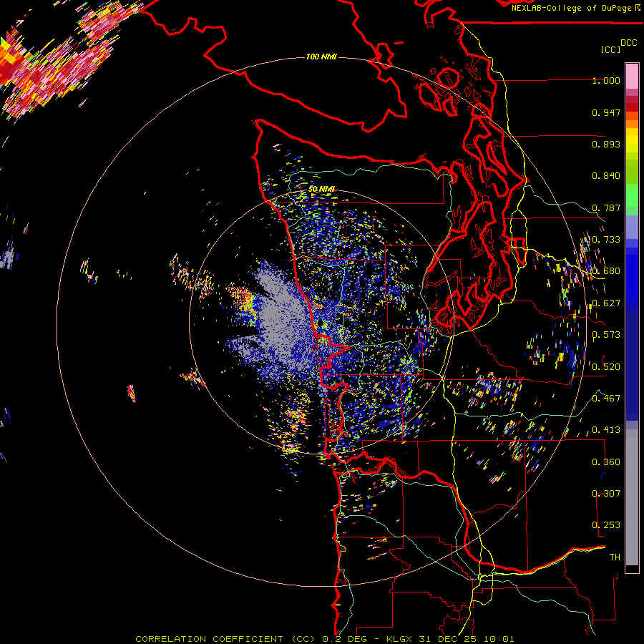Viewport: 644px width, 644px height.
Task: Click the 50 NMI range ring label
Action: (x=321, y=189)
